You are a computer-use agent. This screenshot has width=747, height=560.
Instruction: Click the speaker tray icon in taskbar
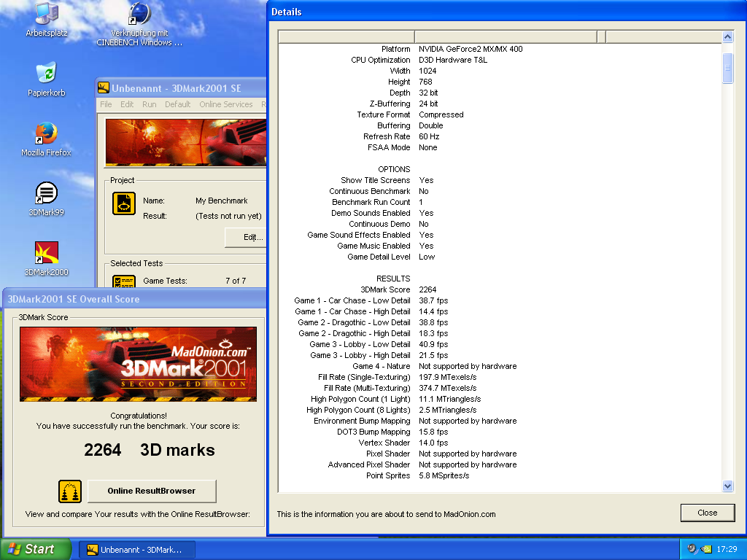[692, 549]
